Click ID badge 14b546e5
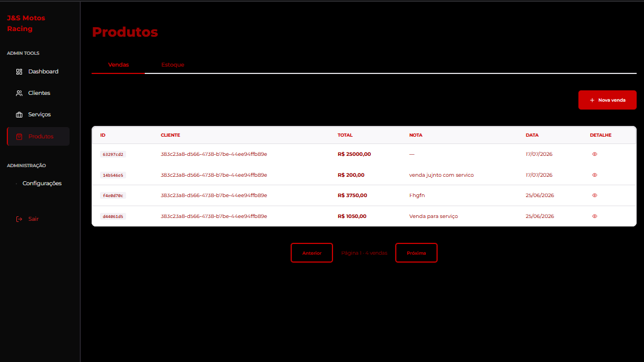Viewport: 644px width, 362px height. click(113, 175)
